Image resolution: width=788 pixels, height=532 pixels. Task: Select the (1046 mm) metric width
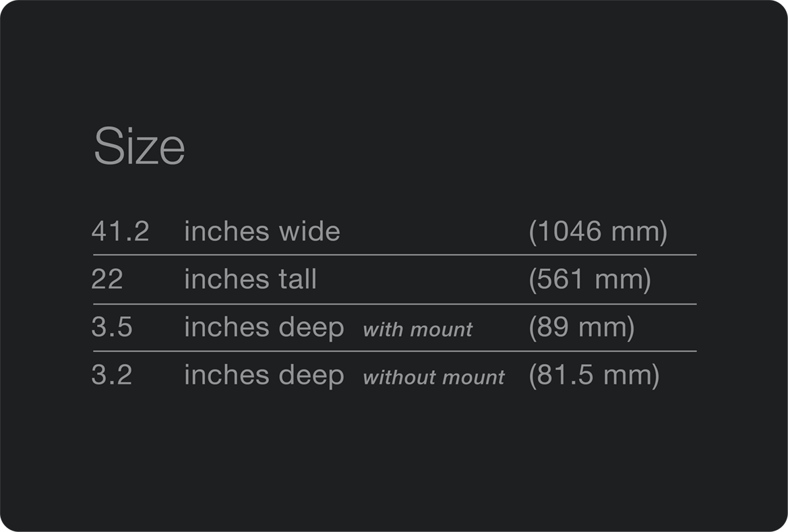(x=598, y=231)
